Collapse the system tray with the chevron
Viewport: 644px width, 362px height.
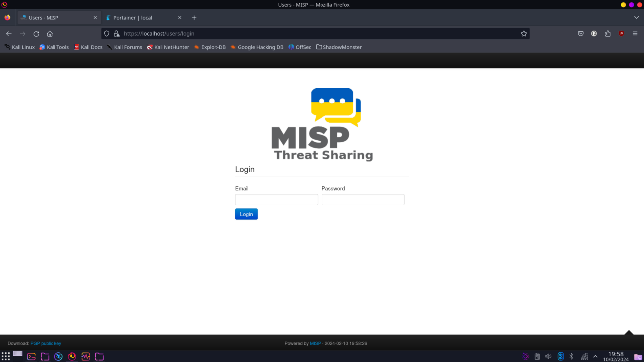[x=595, y=356]
